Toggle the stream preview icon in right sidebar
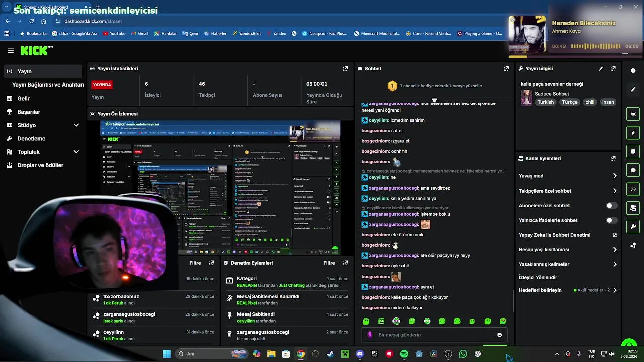 [x=633, y=114]
